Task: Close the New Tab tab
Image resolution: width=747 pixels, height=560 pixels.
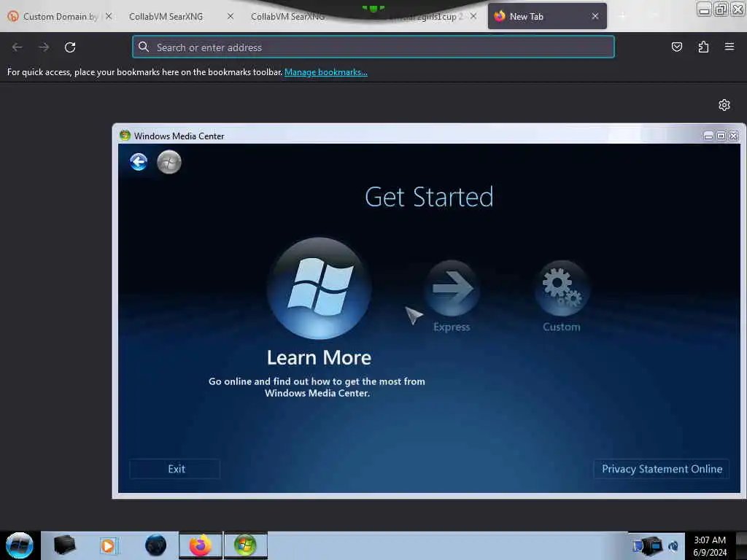Action: 595,17
